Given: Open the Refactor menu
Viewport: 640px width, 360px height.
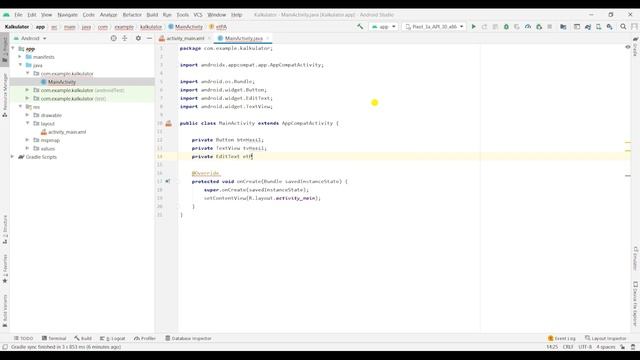Looking at the screenshot, I should (x=132, y=15).
